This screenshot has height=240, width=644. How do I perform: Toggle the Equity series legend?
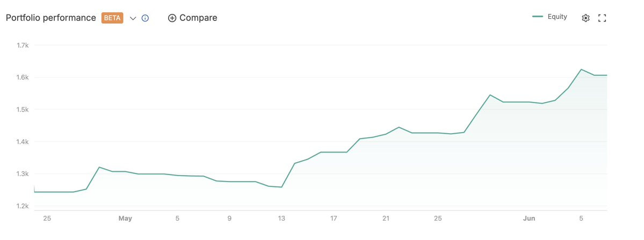pyautogui.click(x=549, y=17)
